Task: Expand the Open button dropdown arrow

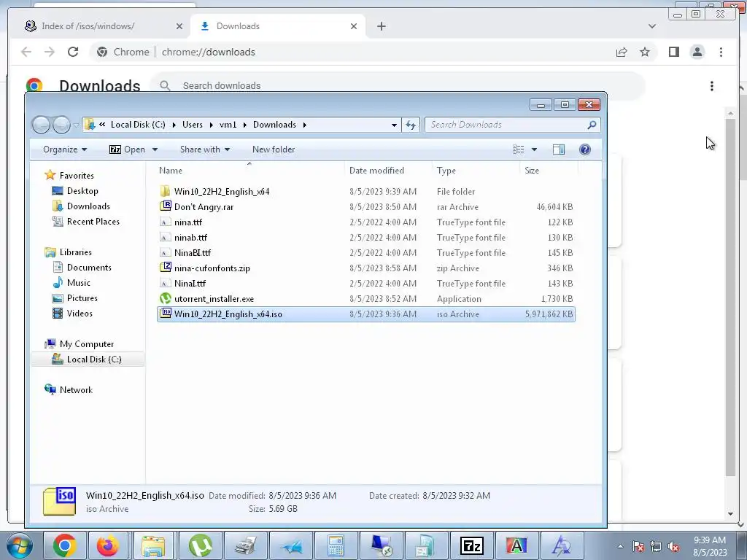Action: (x=155, y=149)
